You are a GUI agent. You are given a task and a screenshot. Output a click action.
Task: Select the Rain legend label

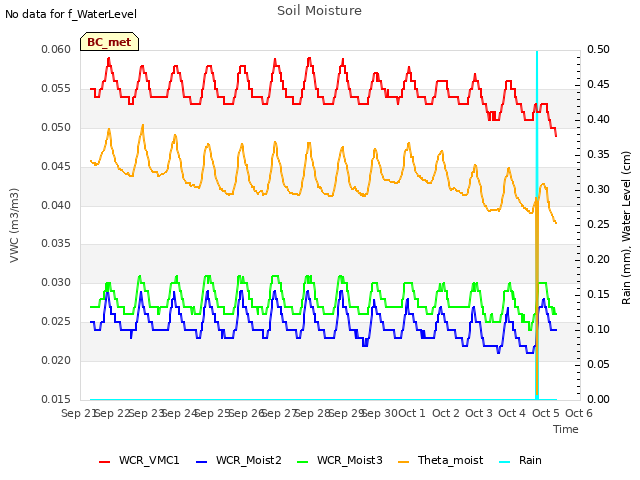pos(530,460)
